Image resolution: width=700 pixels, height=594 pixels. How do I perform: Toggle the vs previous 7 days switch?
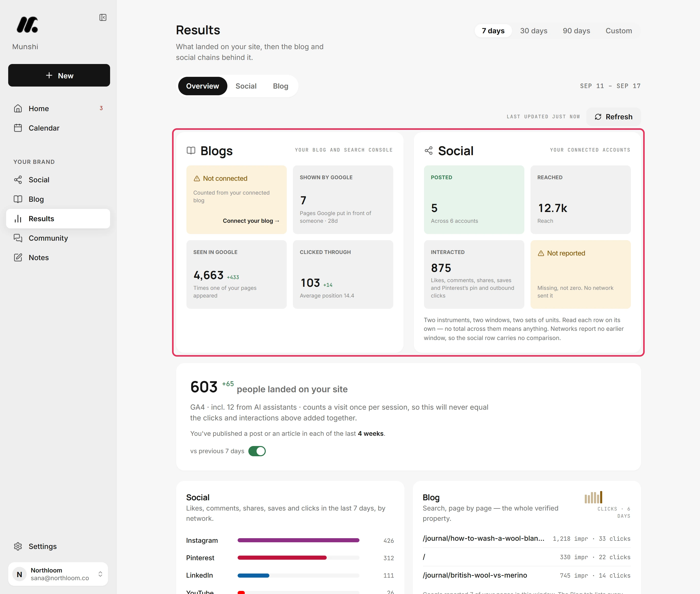pyautogui.click(x=257, y=451)
